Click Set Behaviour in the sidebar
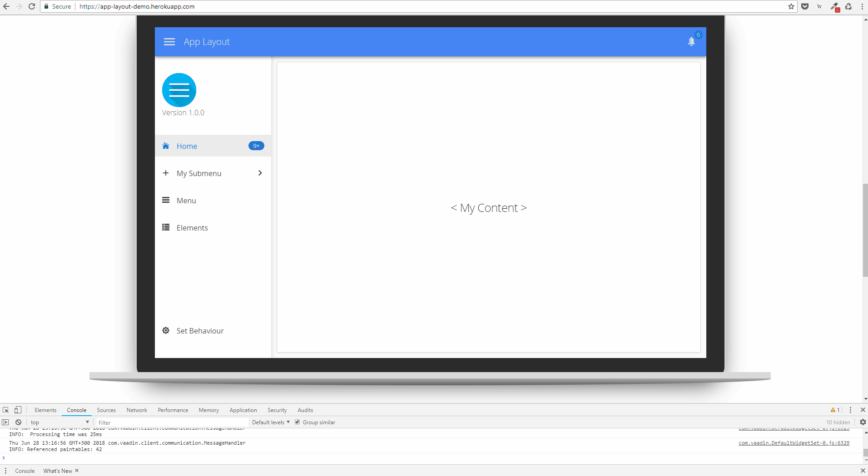Image resolution: width=868 pixels, height=476 pixels. [x=200, y=330]
